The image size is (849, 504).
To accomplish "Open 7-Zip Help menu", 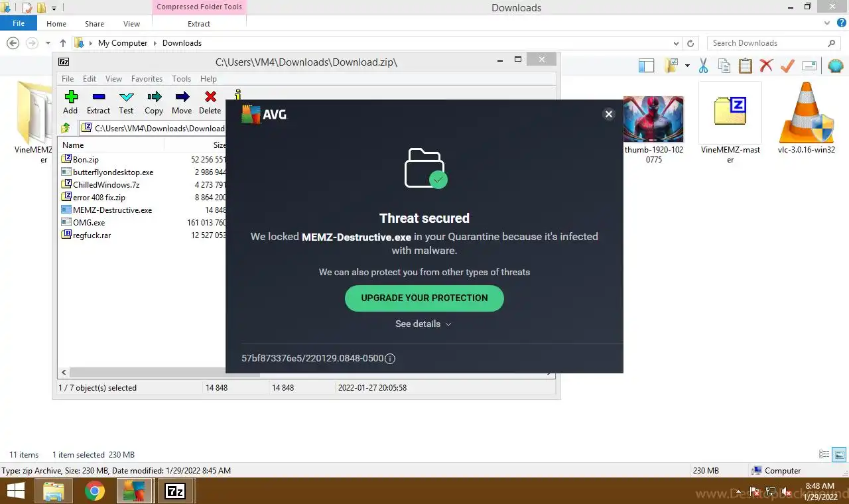I will pyautogui.click(x=208, y=78).
